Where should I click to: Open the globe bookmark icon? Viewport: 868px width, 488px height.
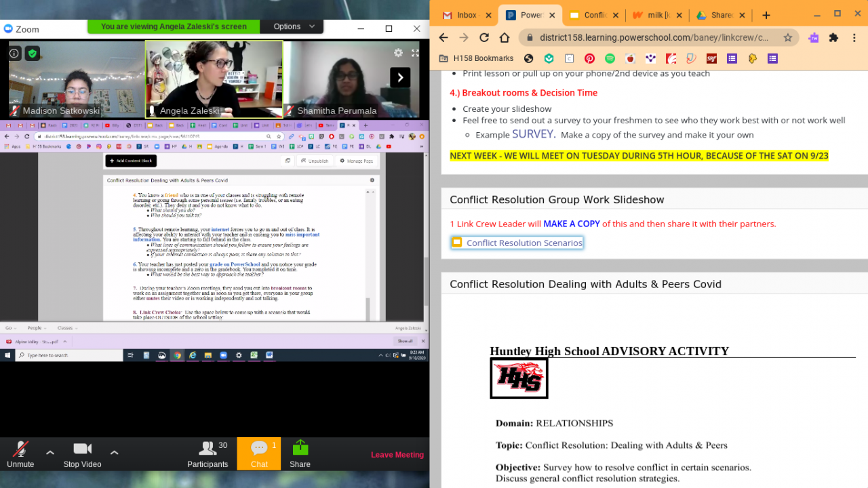[x=528, y=58]
